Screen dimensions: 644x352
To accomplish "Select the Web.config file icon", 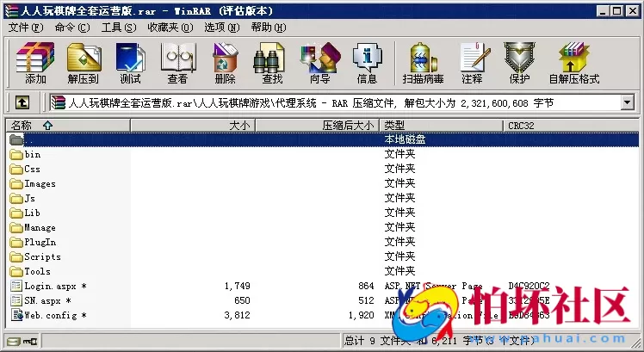I will point(17,315).
